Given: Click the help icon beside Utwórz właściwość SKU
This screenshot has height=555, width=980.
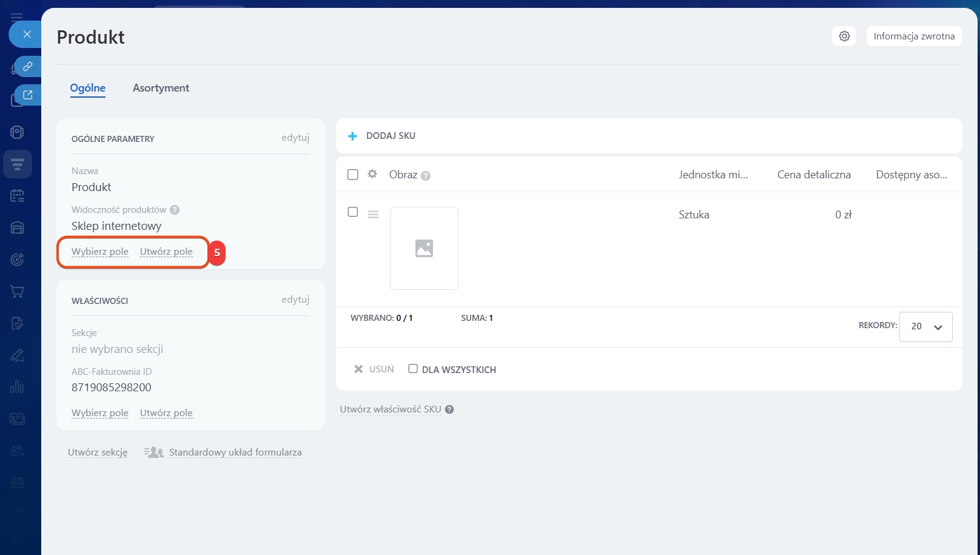Looking at the screenshot, I should (449, 409).
